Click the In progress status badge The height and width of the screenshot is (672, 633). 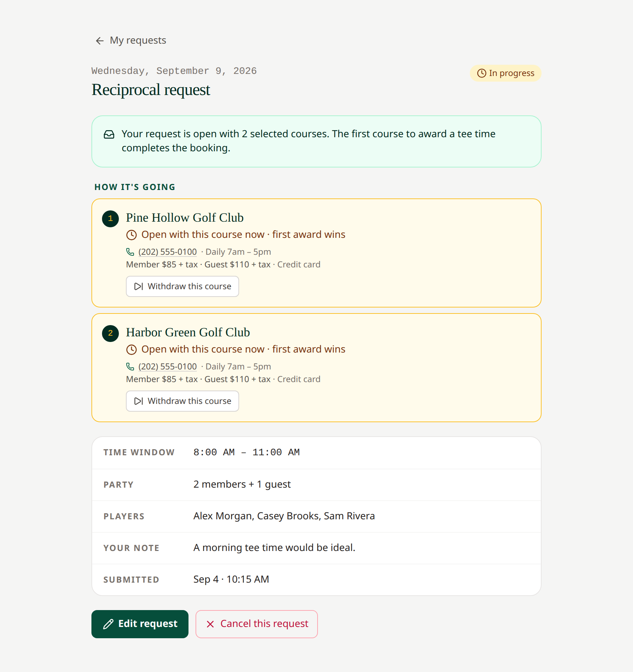pos(506,73)
